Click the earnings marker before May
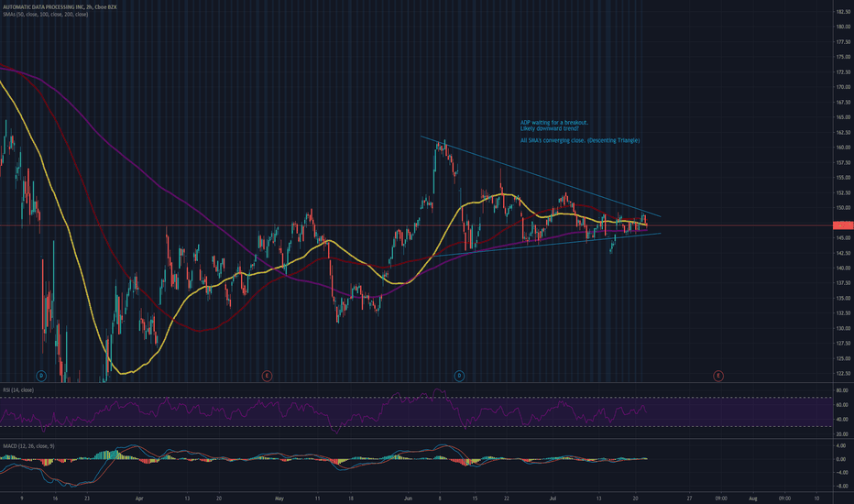 pos(267,376)
